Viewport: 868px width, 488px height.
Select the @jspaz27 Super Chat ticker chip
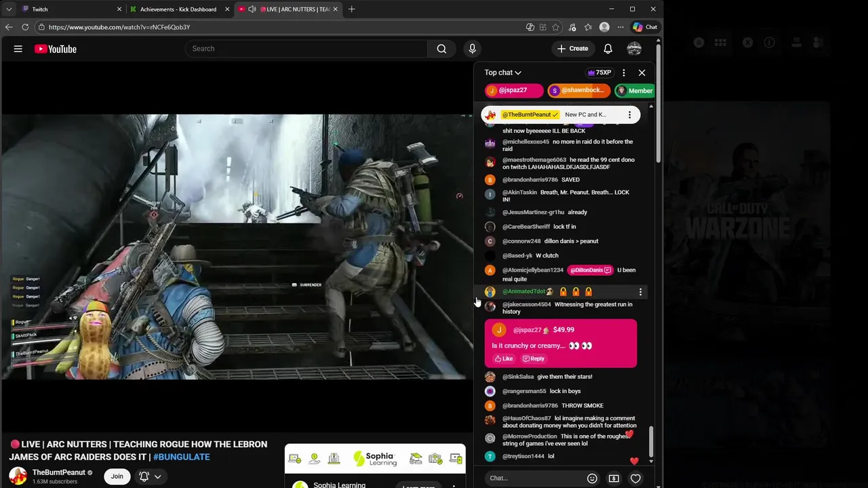(x=514, y=91)
